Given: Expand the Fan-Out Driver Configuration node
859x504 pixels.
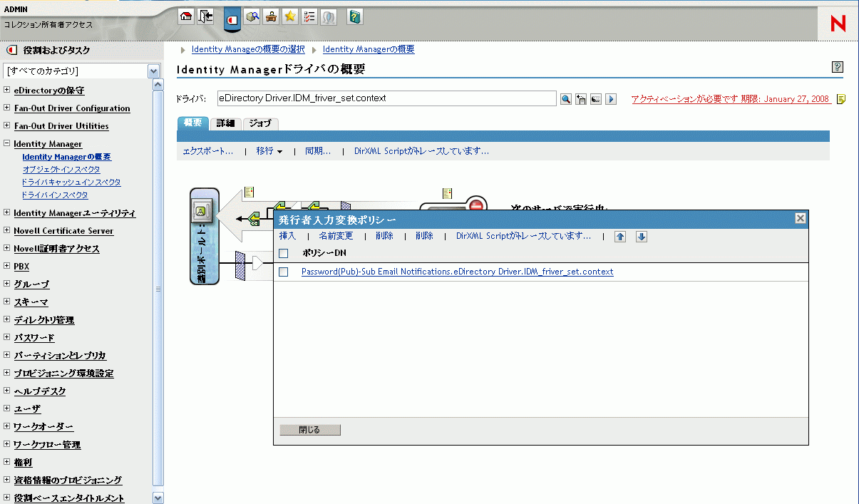Looking at the screenshot, I should point(6,108).
